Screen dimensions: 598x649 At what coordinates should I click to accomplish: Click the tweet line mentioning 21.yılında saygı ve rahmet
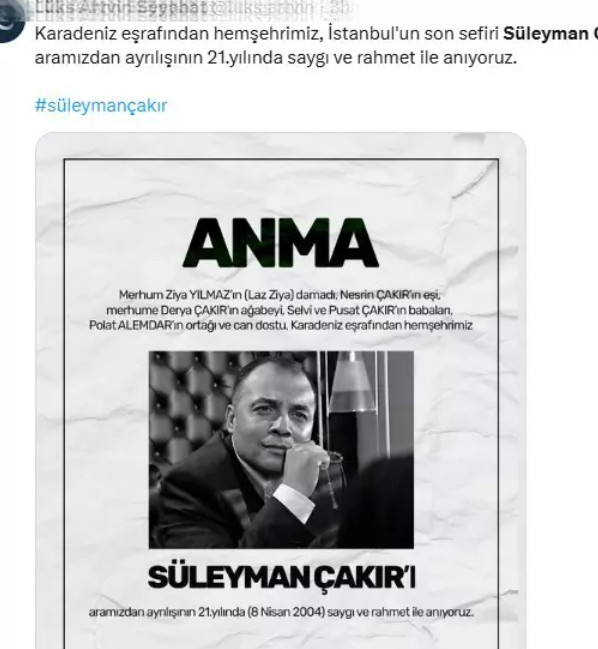point(276,58)
